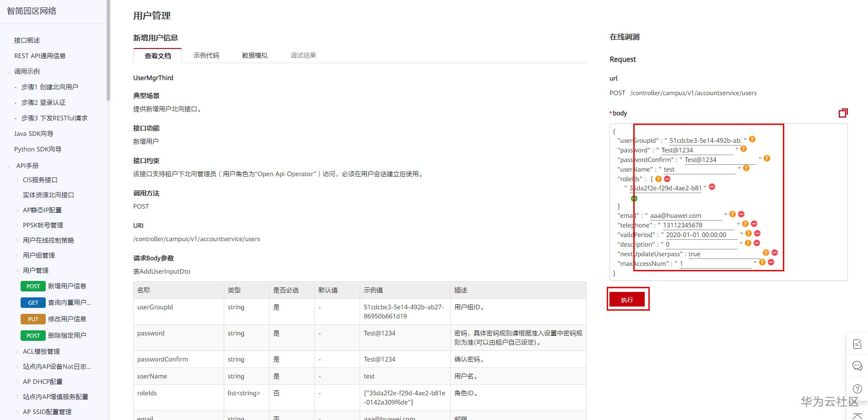
Task: Expand the CIS服务接口 node
Action: pos(17,180)
